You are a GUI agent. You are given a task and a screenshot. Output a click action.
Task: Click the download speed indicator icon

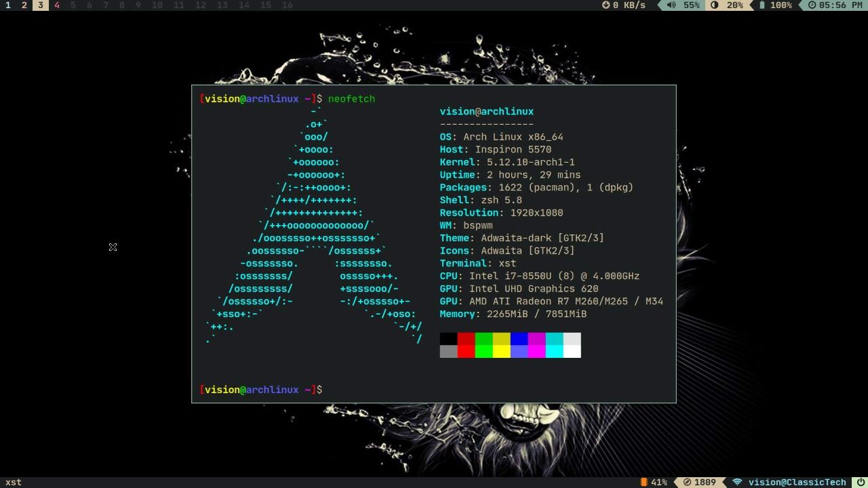(x=604, y=5)
